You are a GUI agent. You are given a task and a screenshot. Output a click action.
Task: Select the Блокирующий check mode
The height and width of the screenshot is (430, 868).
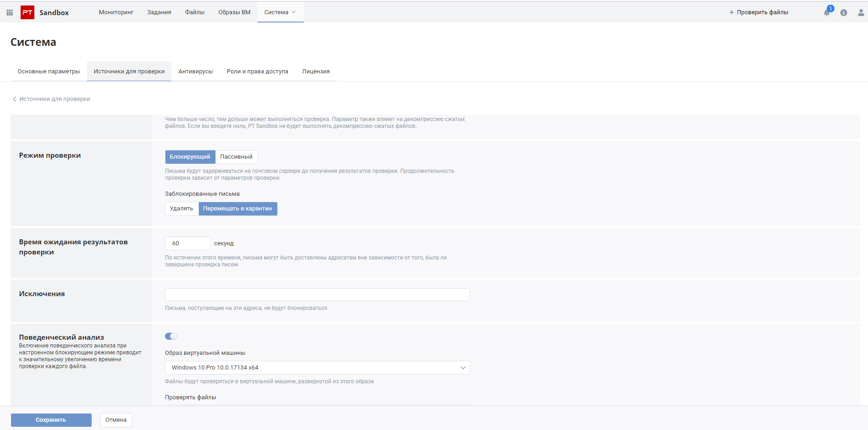(x=190, y=157)
